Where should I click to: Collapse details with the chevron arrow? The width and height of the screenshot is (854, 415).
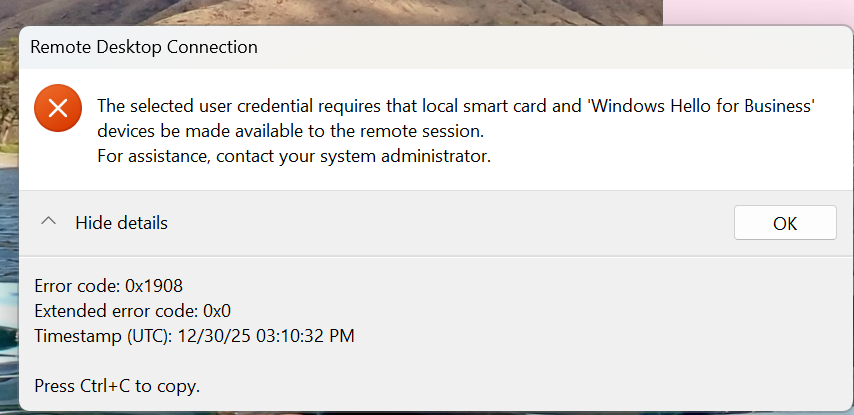[x=47, y=222]
